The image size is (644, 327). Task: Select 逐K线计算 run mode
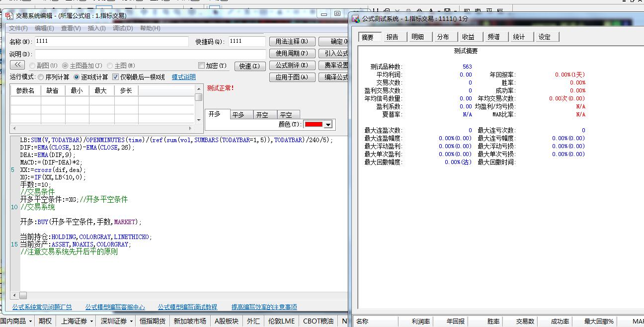77,77
